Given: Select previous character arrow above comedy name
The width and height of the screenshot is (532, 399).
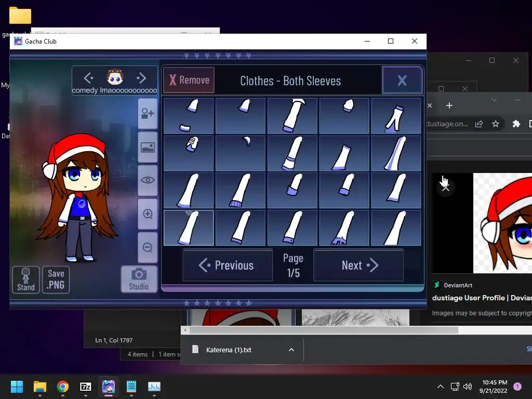Looking at the screenshot, I should pyautogui.click(x=88, y=78).
